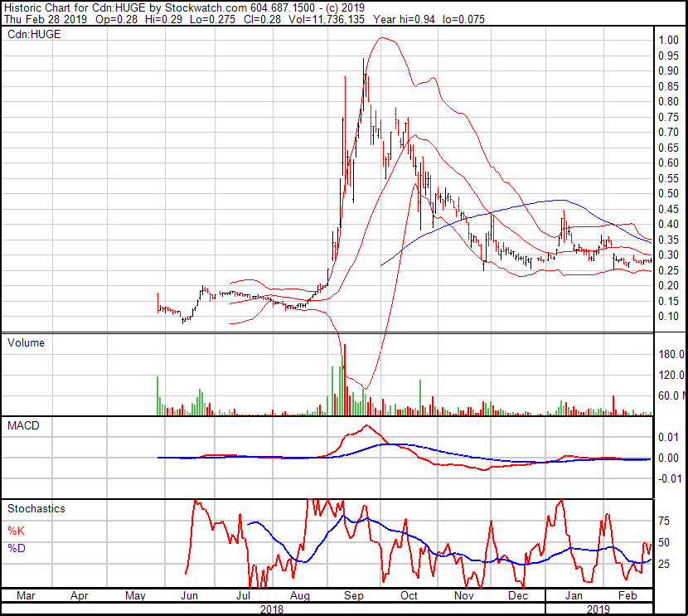Click the -0.01 MACD axis label
Viewport: 688px width, 616px height.
click(670, 478)
